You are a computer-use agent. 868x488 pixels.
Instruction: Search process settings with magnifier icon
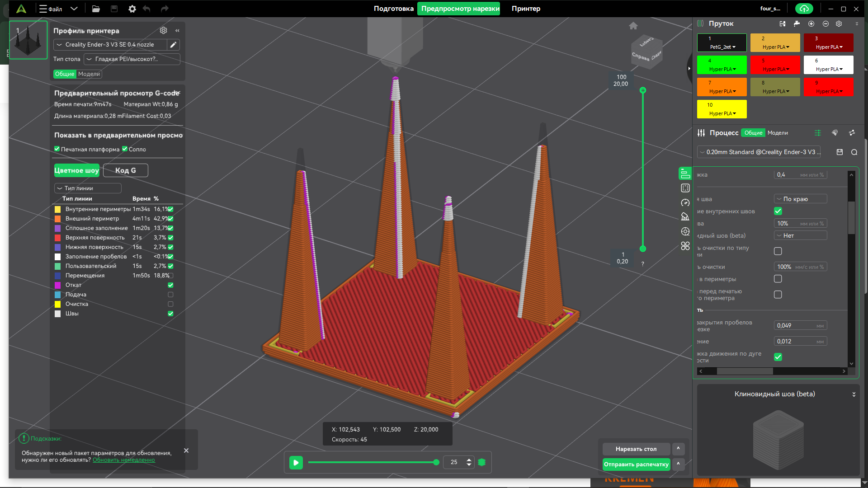click(x=854, y=152)
